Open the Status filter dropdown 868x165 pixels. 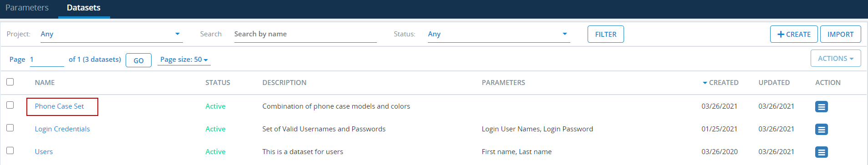tap(499, 34)
